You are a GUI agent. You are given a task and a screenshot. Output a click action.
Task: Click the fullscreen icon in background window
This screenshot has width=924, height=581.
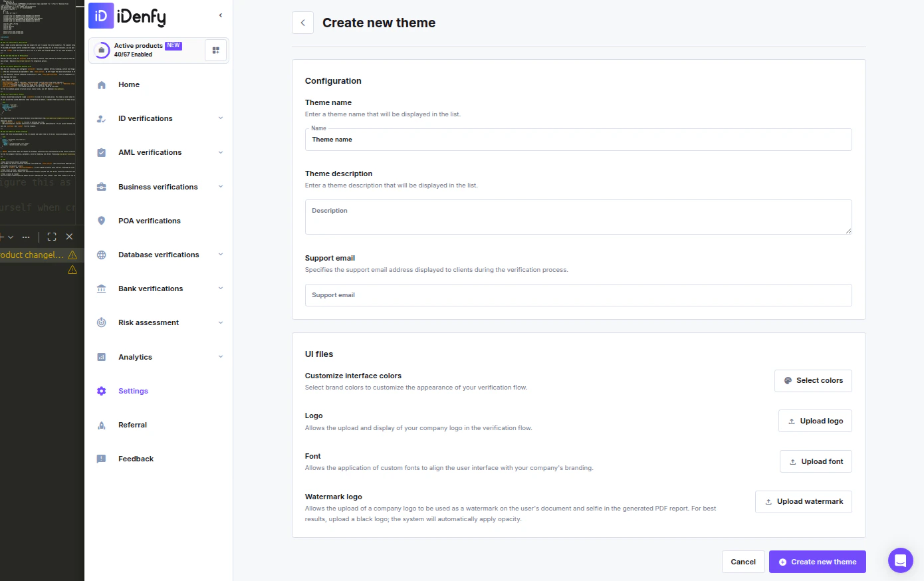[x=52, y=237]
